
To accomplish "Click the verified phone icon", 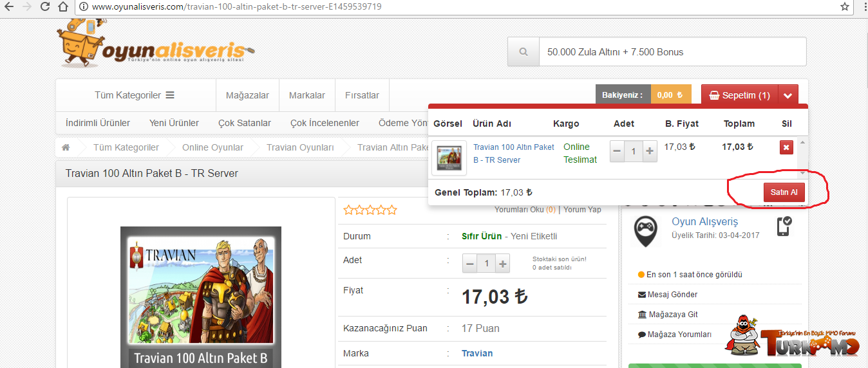I will click(784, 226).
